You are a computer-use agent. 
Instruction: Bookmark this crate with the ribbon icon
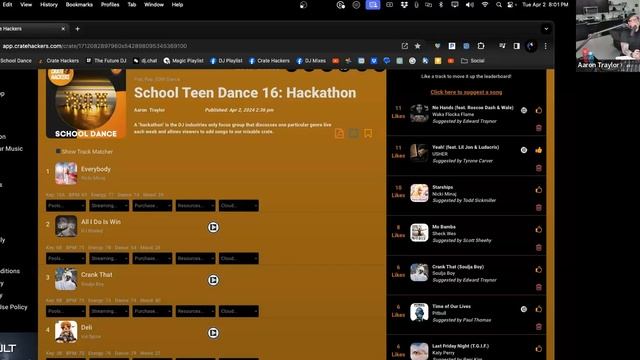(x=368, y=133)
